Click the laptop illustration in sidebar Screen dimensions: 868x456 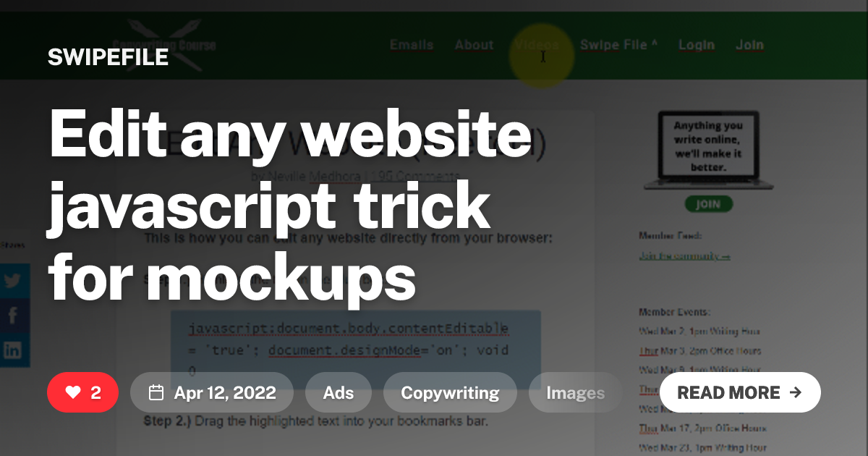click(x=708, y=150)
